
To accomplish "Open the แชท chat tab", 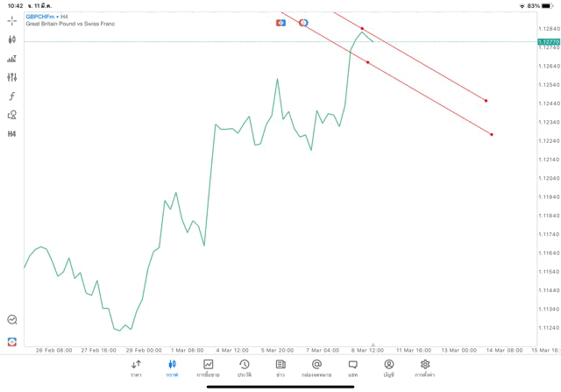I will 352,367.
